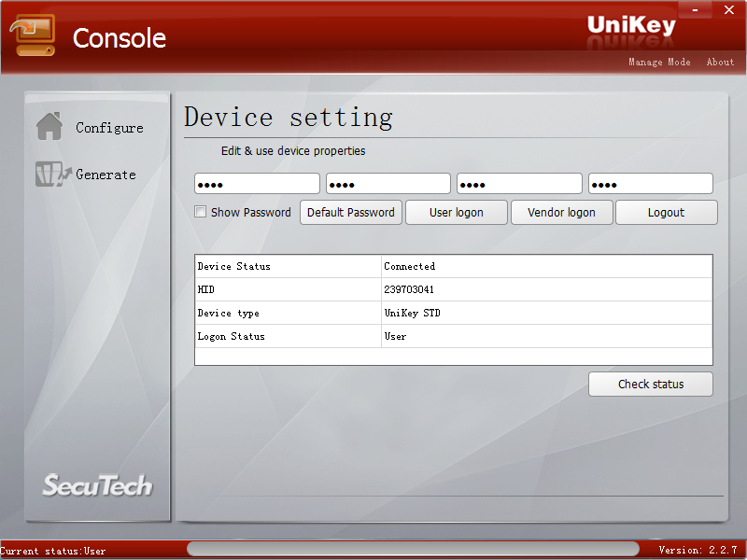
Task: Focus the fourth password field
Action: [x=650, y=184]
